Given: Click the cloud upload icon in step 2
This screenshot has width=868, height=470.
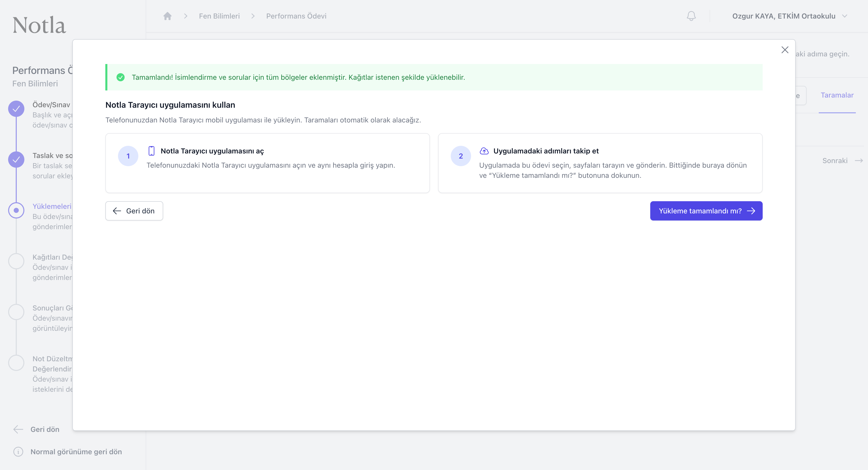Looking at the screenshot, I should 484,151.
